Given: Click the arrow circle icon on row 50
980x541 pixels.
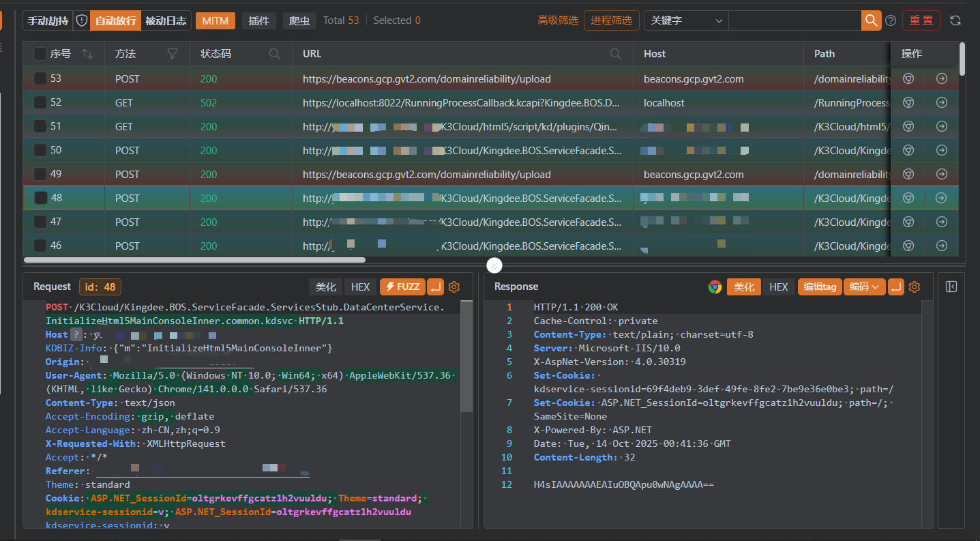Looking at the screenshot, I should pyautogui.click(x=941, y=151).
